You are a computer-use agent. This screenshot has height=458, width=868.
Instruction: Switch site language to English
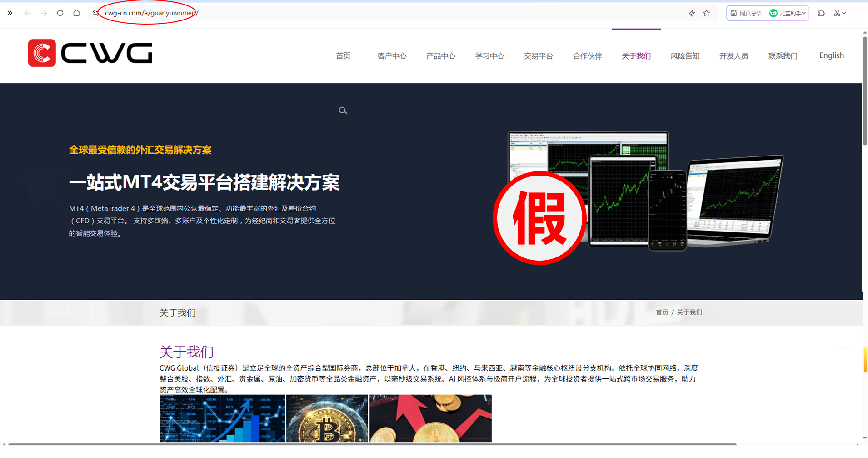[x=832, y=55]
